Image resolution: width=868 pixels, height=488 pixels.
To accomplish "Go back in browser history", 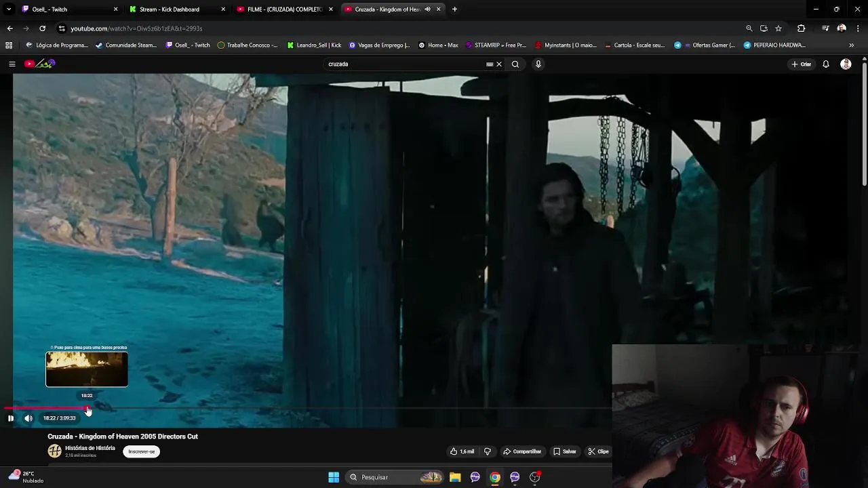I will (x=9, y=28).
